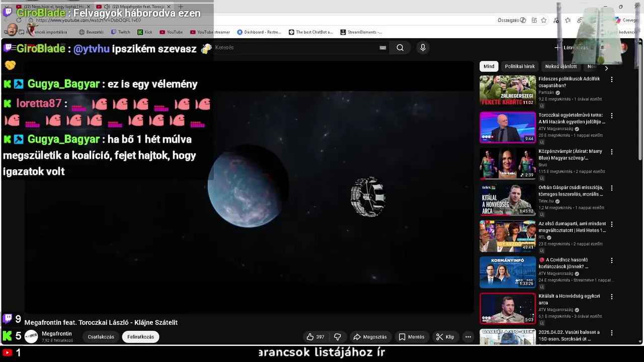Image resolution: width=644 pixels, height=362 pixels.
Task: Click the Kick bookmark in bookmarks bar
Action: [x=145, y=32]
